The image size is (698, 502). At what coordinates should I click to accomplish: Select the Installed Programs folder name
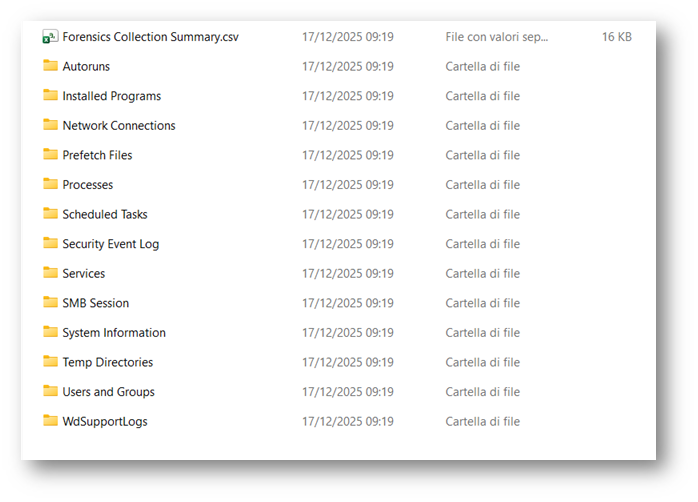pyautogui.click(x=112, y=96)
